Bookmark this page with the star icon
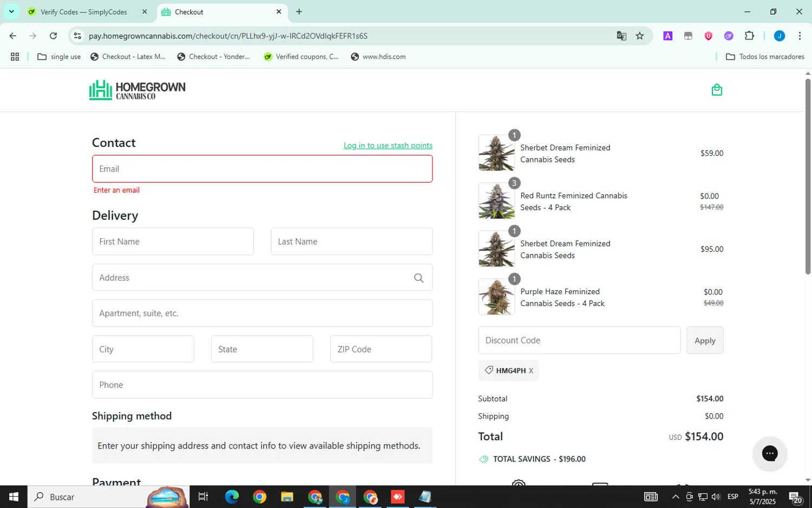The image size is (812, 508). click(640, 36)
